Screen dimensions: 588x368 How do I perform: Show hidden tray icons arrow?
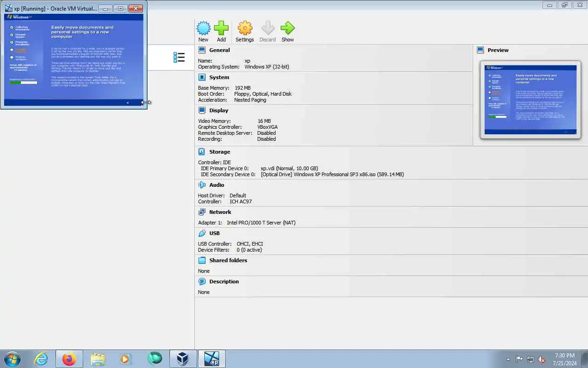508,360
